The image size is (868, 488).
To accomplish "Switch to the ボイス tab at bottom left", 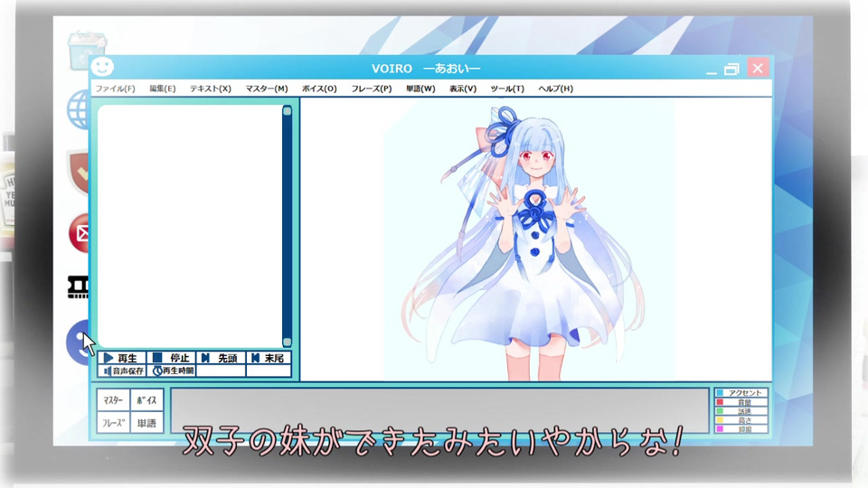I will (x=146, y=400).
